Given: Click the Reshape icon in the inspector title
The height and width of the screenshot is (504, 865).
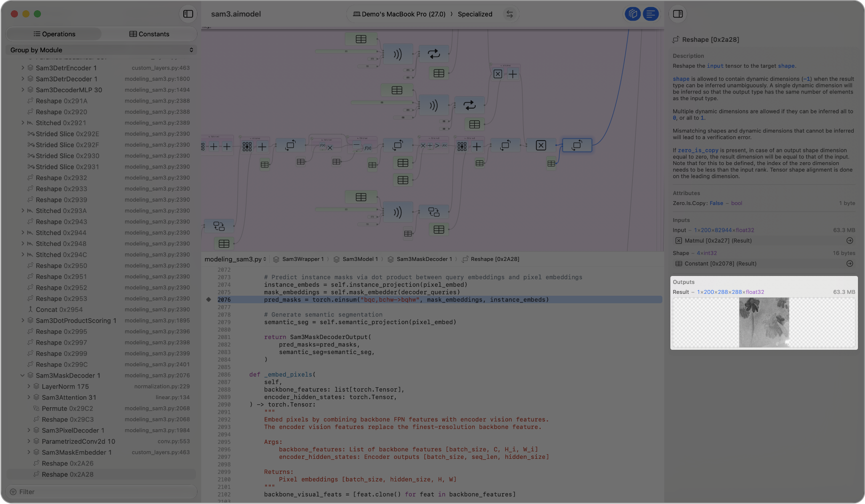Looking at the screenshot, I should 676,39.
